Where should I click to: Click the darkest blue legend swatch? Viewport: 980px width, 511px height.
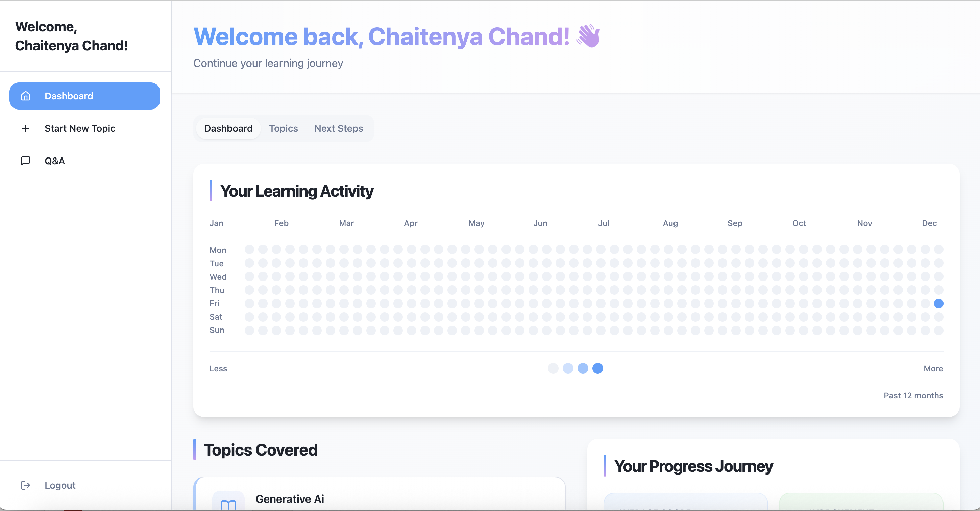pyautogui.click(x=598, y=368)
